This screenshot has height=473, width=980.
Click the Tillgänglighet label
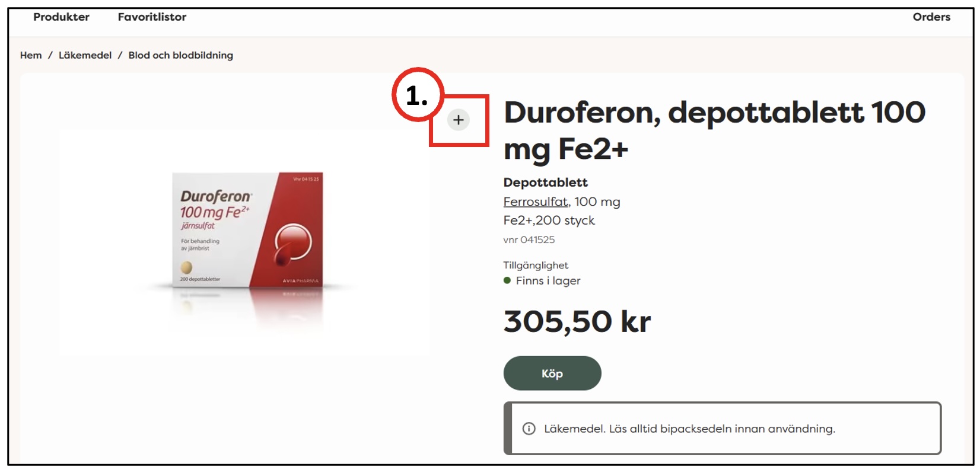pos(536,265)
